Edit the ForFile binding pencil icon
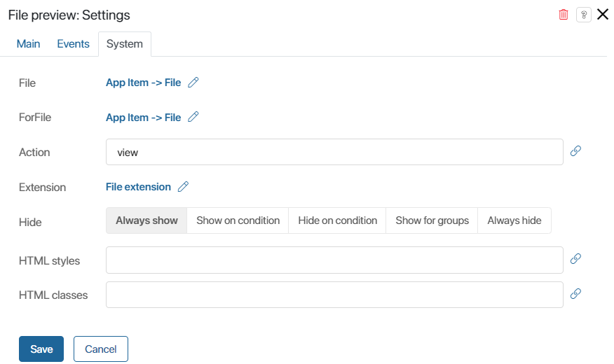614x364 pixels. point(193,118)
